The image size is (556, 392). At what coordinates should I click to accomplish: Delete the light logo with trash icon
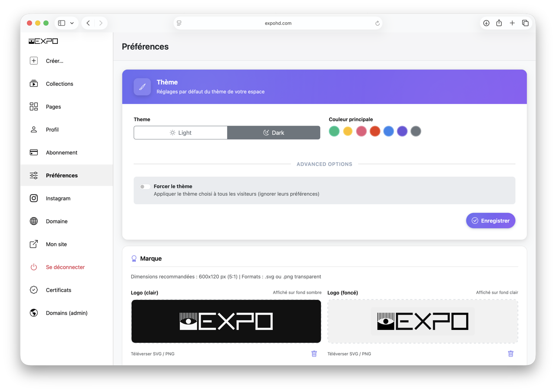(x=314, y=354)
